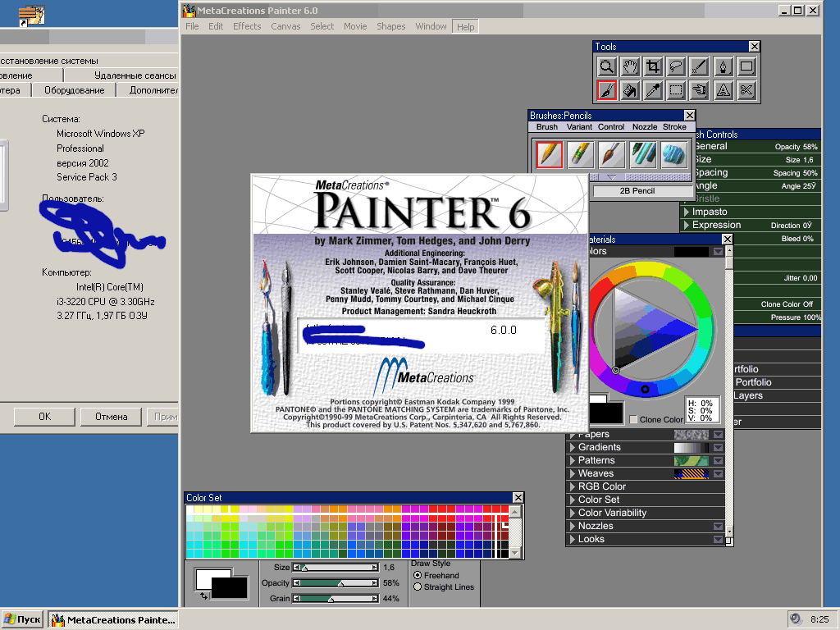Expand the Nozzles section arrow
The width and height of the screenshot is (840, 630).
572,526
